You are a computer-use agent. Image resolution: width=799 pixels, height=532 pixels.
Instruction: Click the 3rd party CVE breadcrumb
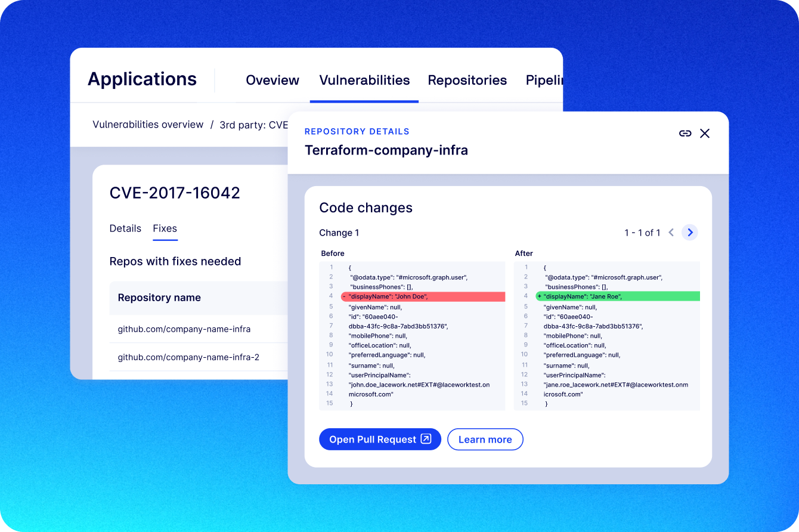tap(253, 125)
